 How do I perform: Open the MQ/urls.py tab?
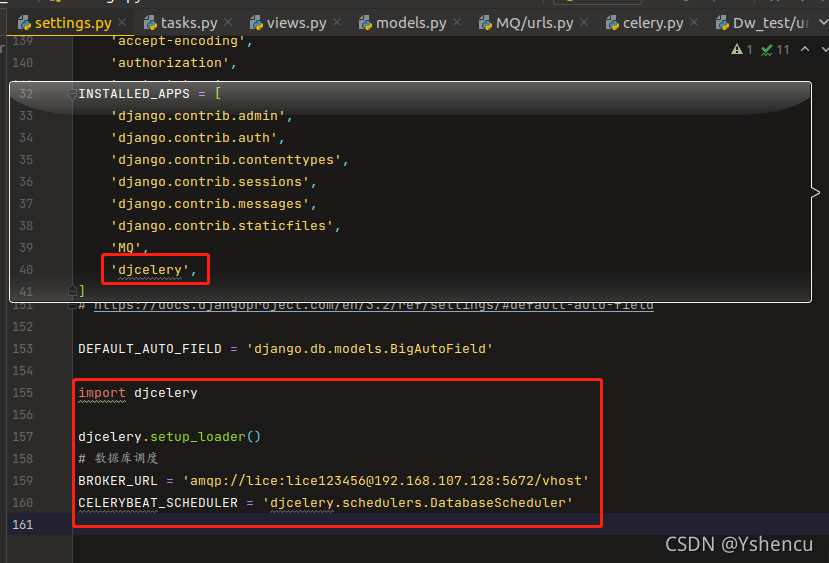[534, 23]
